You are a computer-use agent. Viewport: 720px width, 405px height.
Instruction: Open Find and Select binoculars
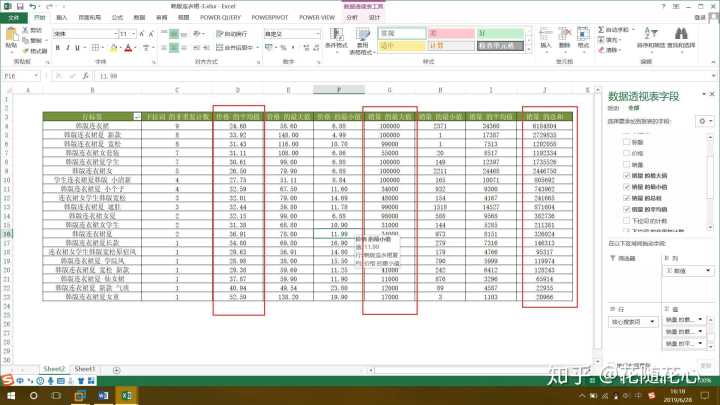(681, 38)
